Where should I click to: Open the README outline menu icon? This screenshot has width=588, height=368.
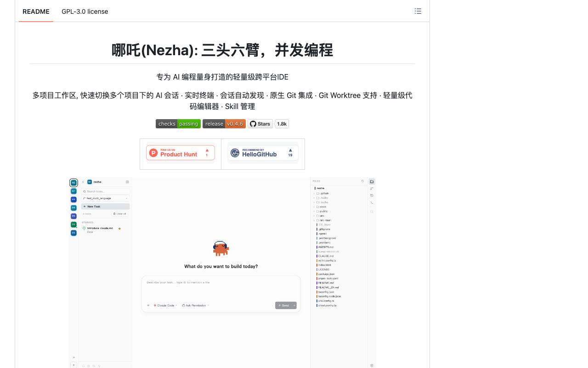418,11
